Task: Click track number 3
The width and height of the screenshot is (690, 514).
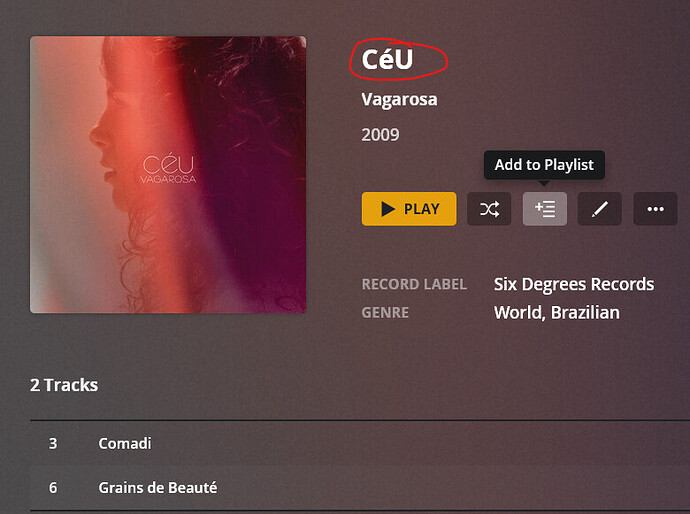Action: pos(53,443)
